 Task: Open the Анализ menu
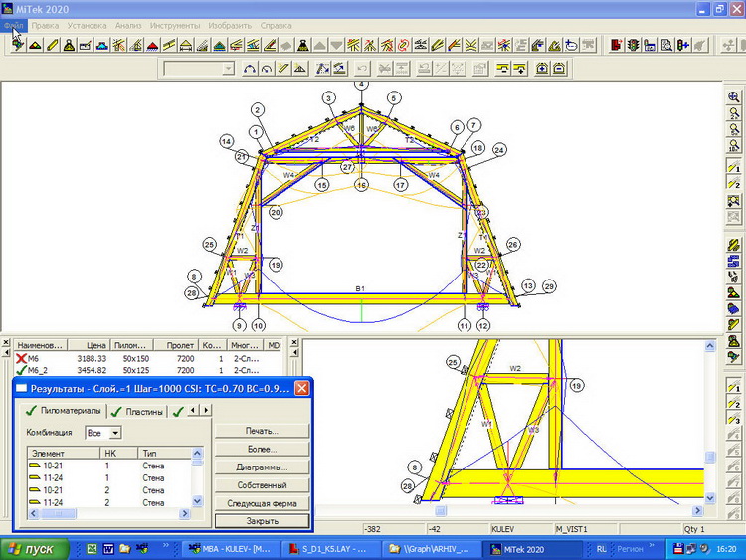click(x=128, y=25)
